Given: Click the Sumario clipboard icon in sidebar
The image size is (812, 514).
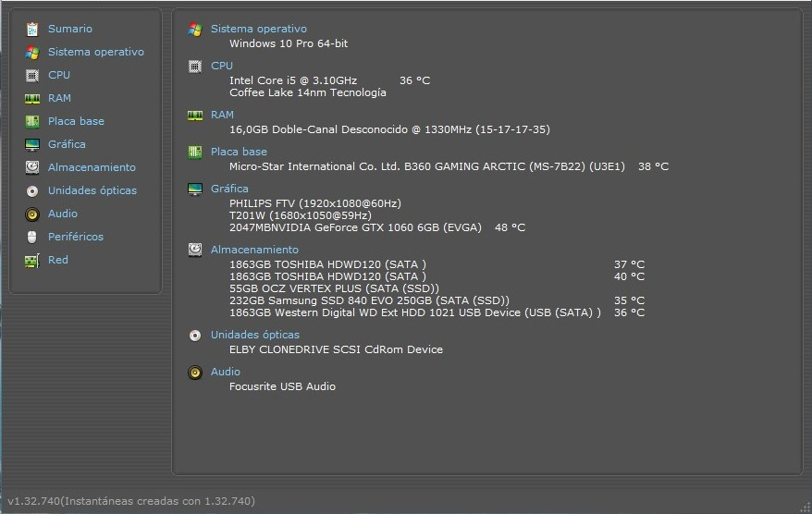Looking at the screenshot, I should point(32,29).
